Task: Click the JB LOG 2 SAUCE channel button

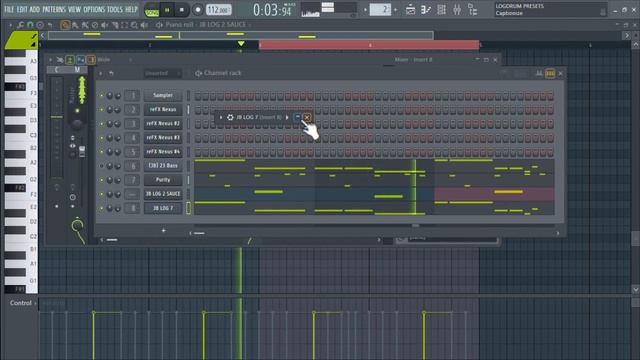Action: [x=163, y=194]
